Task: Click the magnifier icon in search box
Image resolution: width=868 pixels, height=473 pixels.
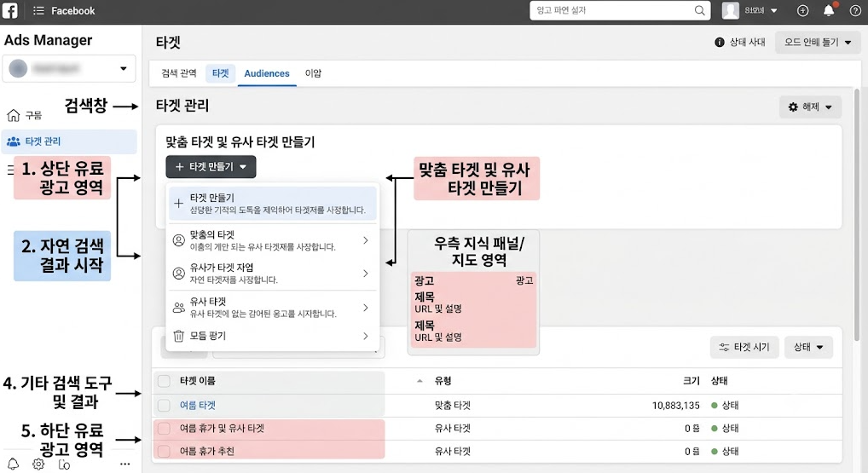Action: [x=700, y=10]
